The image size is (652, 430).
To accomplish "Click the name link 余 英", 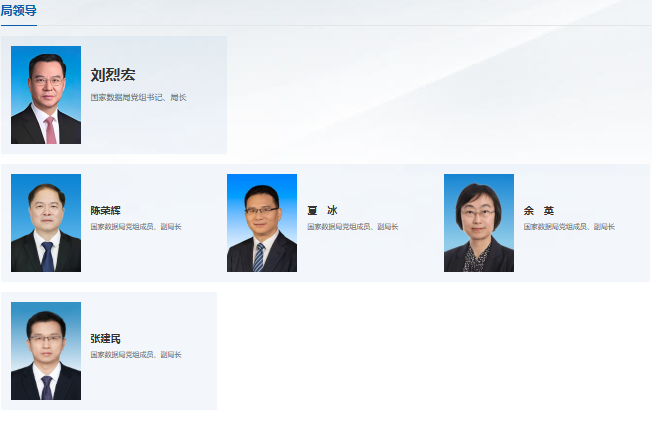I will tap(538, 211).
